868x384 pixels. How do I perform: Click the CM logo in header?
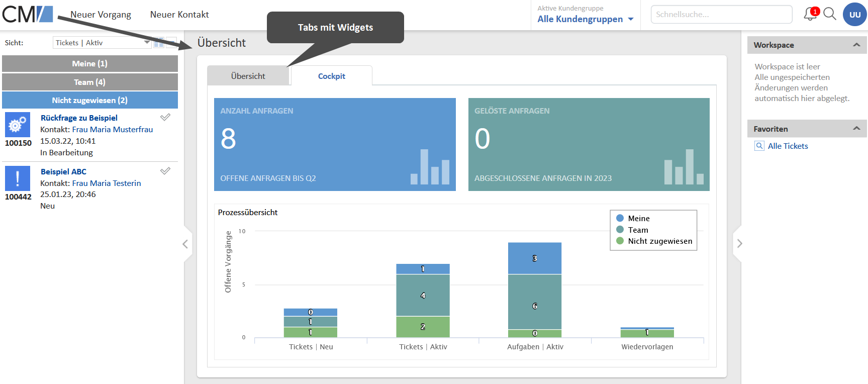(x=28, y=14)
